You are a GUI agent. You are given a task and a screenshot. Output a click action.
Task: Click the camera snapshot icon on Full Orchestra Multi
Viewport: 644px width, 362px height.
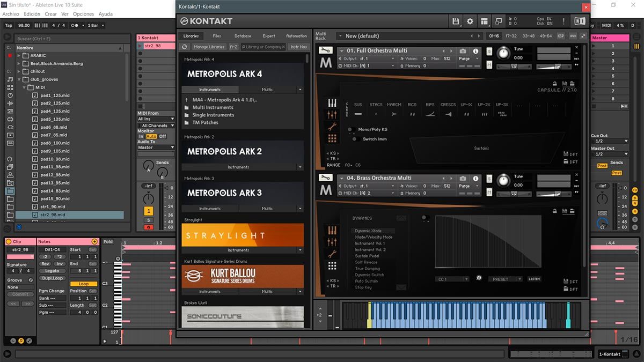pyautogui.click(x=463, y=51)
